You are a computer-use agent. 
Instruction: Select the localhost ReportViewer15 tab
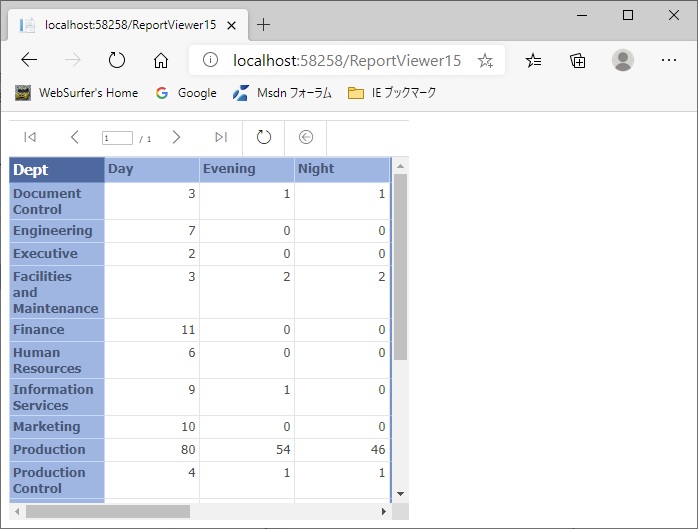click(128, 25)
